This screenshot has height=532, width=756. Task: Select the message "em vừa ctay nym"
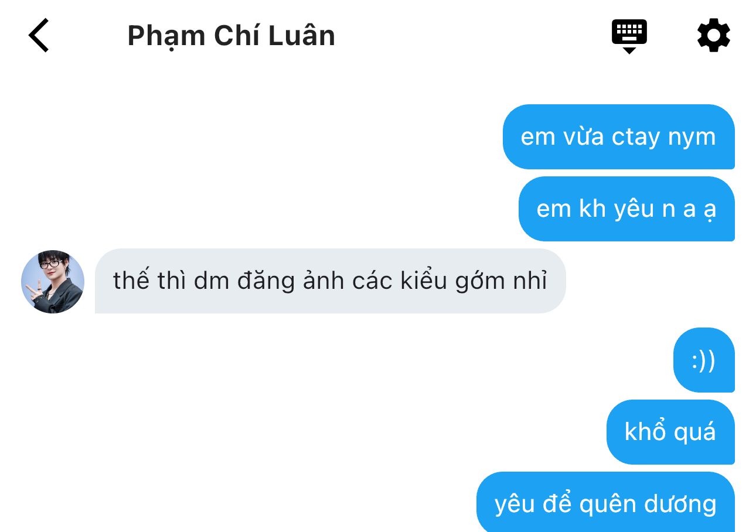[618, 137]
